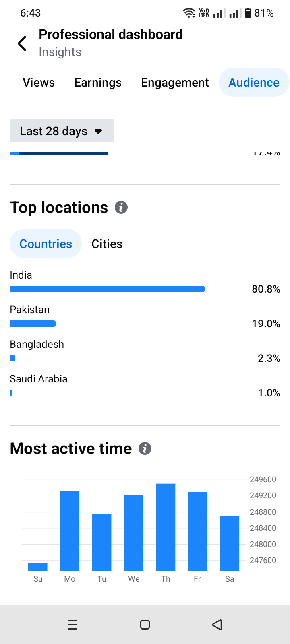The image size is (290, 644).
Task: Tap the Monday bar in activity chart
Action: (70, 530)
